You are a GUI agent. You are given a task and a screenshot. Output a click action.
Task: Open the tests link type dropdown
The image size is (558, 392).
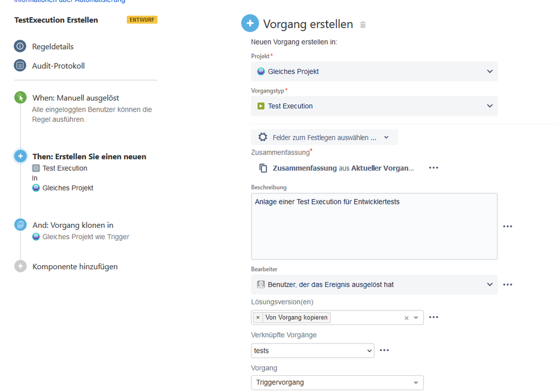tap(312, 351)
